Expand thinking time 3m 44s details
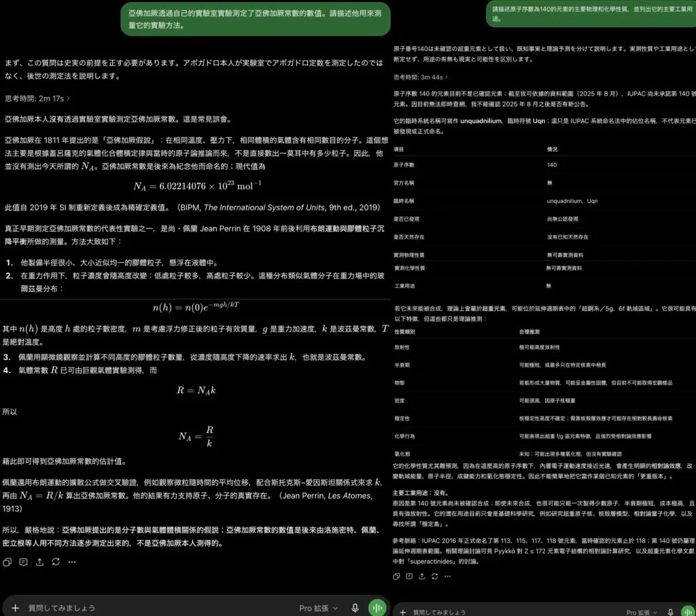This screenshot has height=616, width=696. click(420, 77)
